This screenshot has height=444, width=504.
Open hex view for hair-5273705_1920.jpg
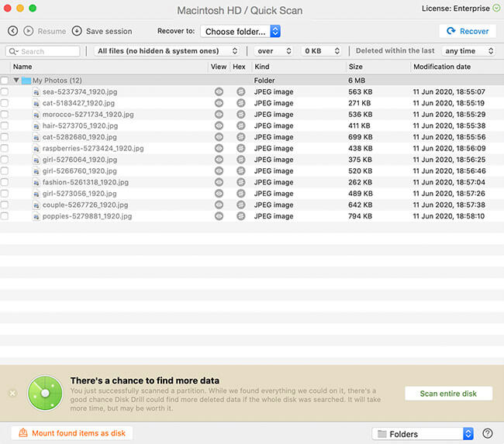240,126
